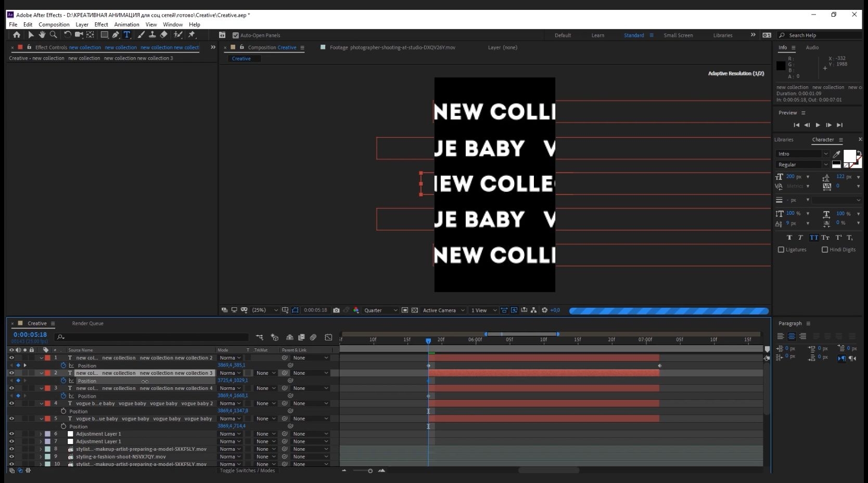Select the Home tool icon
This screenshot has width=868, height=483.
[17, 35]
